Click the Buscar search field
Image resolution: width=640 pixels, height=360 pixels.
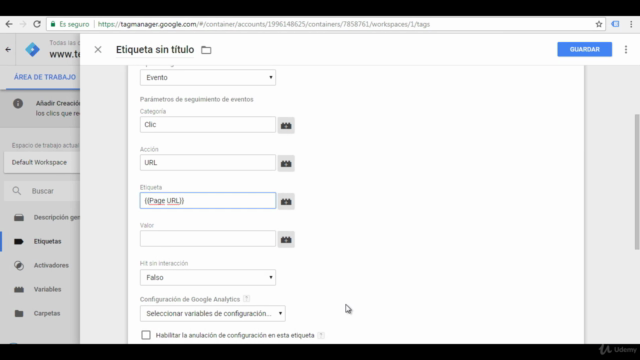tap(43, 191)
